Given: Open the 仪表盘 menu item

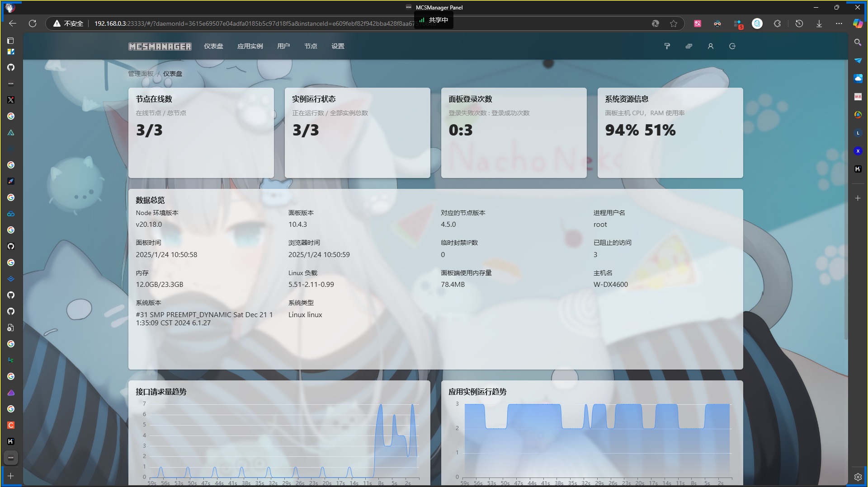Looking at the screenshot, I should (x=213, y=46).
